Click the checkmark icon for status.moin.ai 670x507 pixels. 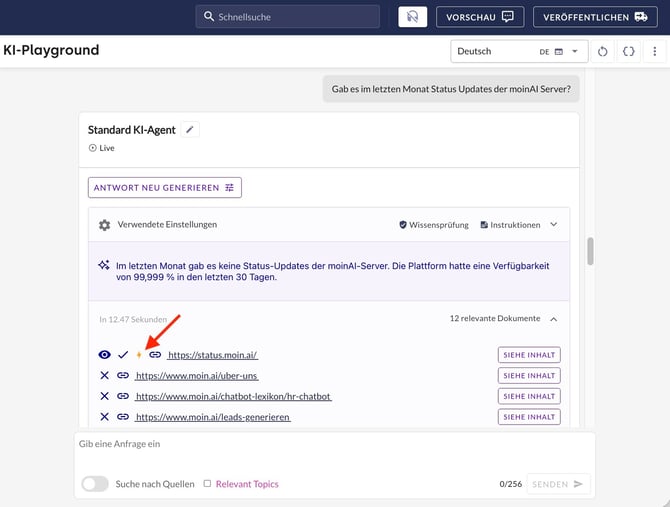click(x=122, y=355)
